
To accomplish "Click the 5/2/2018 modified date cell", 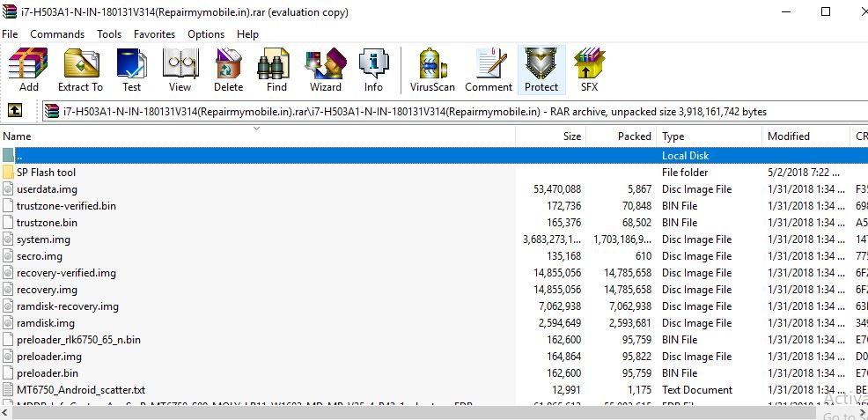I will [804, 173].
